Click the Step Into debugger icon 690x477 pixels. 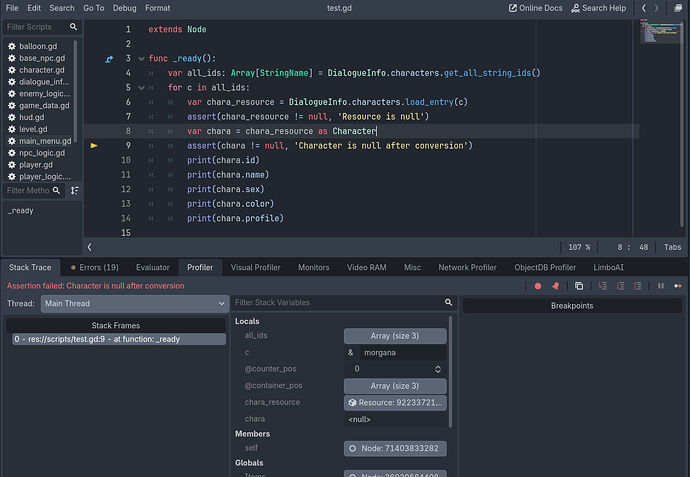[x=603, y=286]
